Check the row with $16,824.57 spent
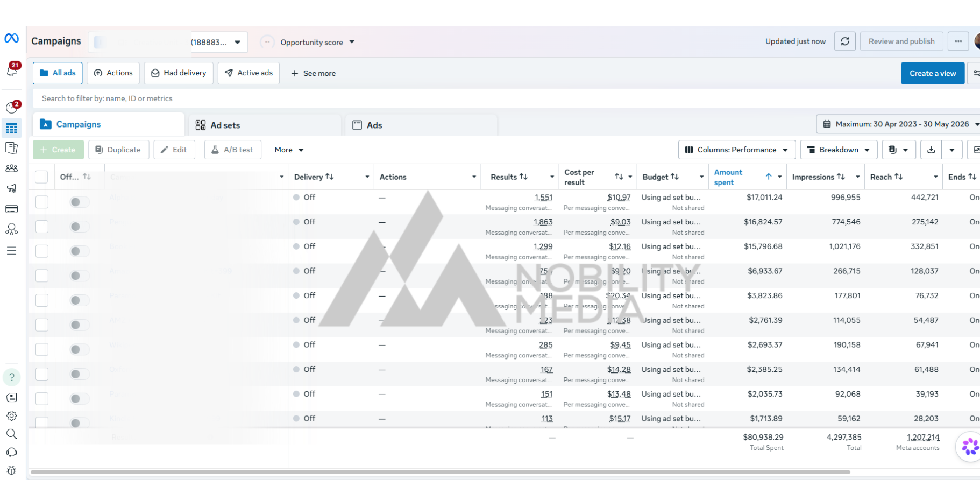This screenshot has height=486, width=980. 41,227
